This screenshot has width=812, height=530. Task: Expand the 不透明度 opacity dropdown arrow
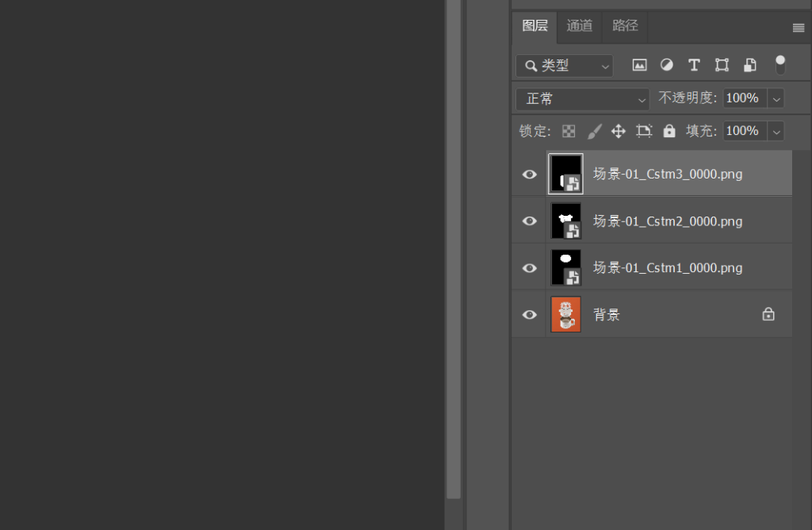click(776, 98)
